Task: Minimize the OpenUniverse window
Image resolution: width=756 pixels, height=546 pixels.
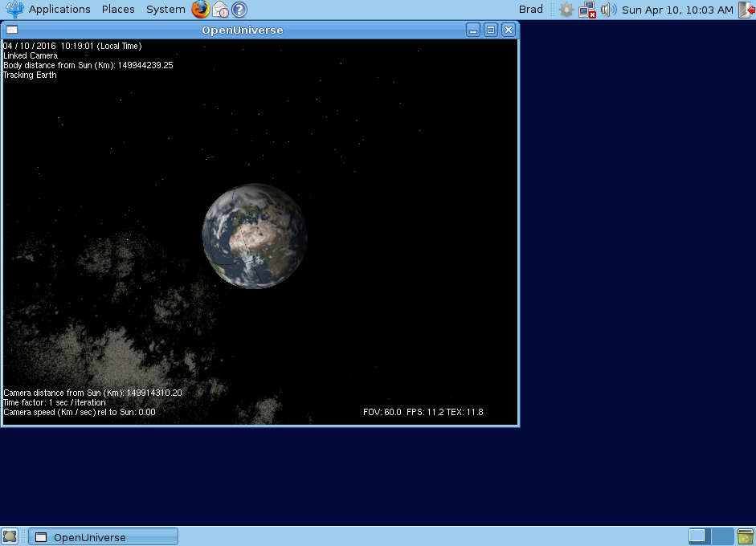Action: (x=473, y=30)
